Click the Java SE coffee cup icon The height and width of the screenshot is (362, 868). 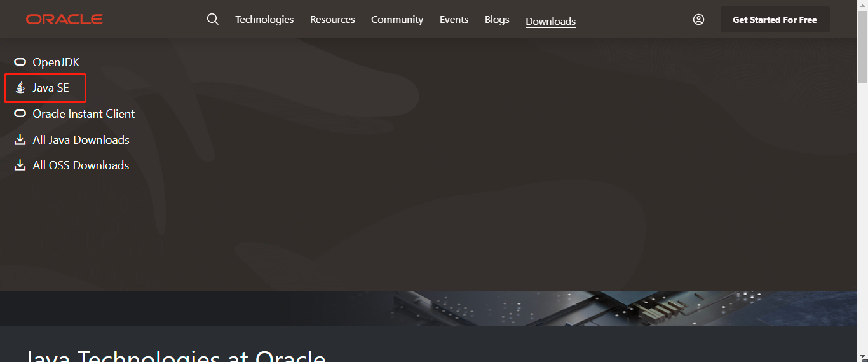click(20, 88)
